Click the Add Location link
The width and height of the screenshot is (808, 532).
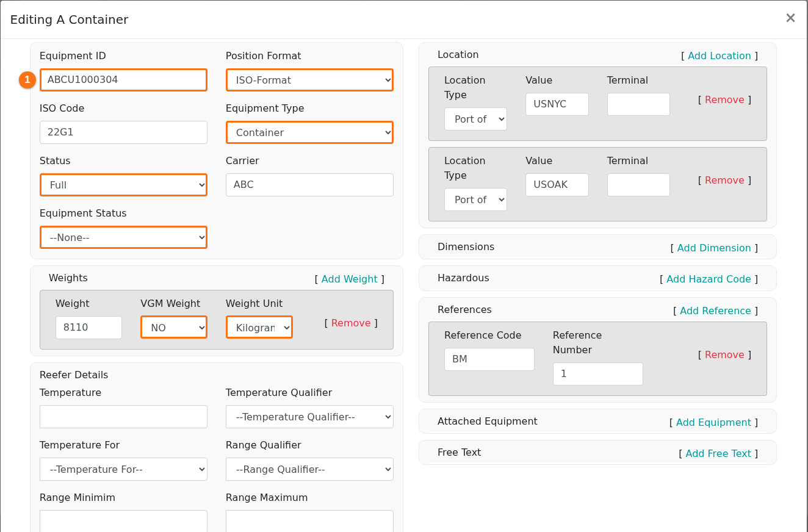[720, 56]
